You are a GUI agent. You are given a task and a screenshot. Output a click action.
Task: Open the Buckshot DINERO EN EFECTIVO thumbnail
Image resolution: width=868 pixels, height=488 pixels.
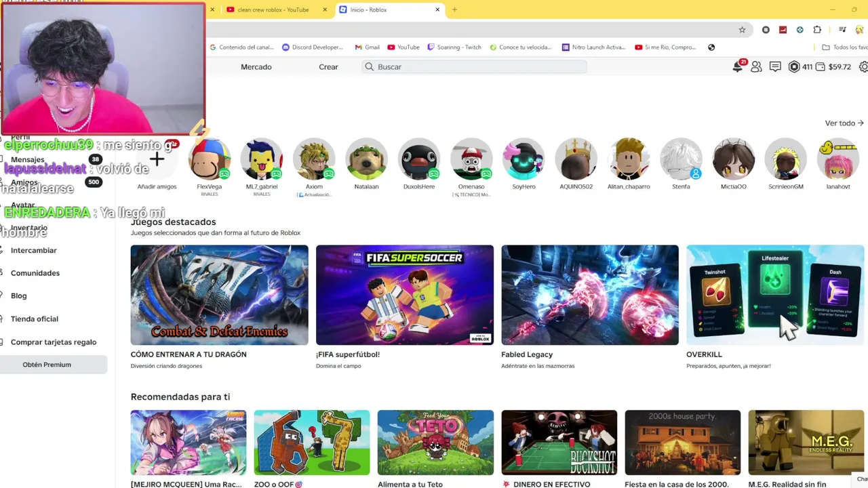pyautogui.click(x=559, y=443)
